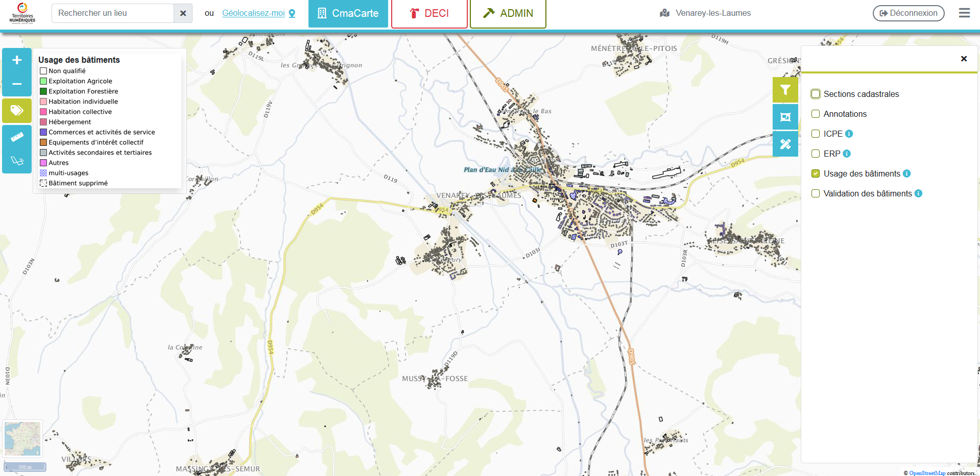
Task: Clear the place search field
Action: tap(183, 13)
